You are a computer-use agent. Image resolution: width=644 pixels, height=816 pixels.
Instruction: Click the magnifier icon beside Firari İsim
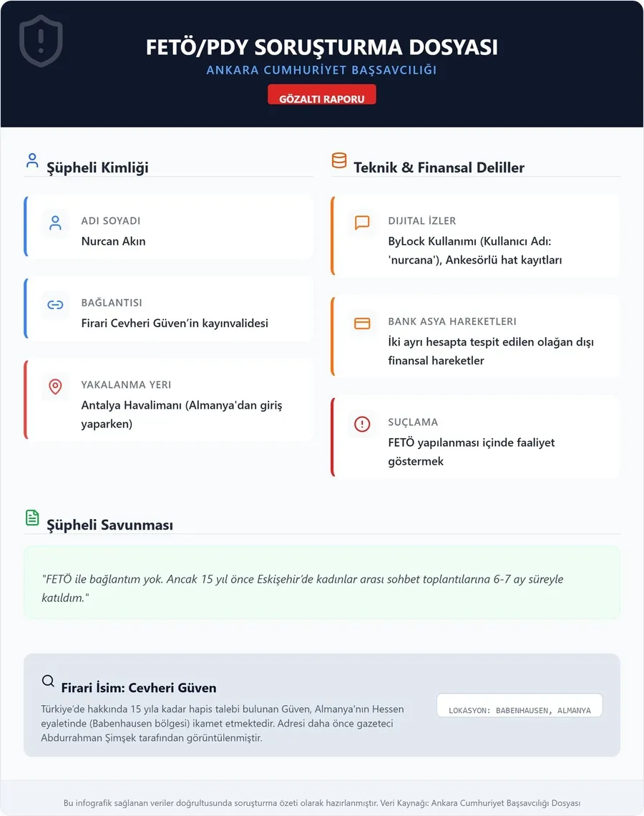pyautogui.click(x=49, y=681)
